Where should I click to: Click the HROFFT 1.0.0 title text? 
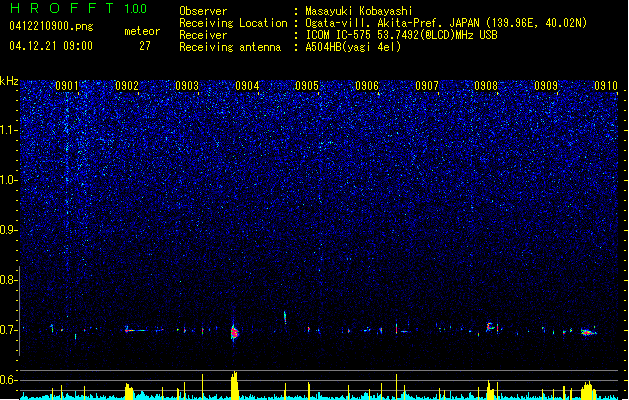tap(78, 8)
